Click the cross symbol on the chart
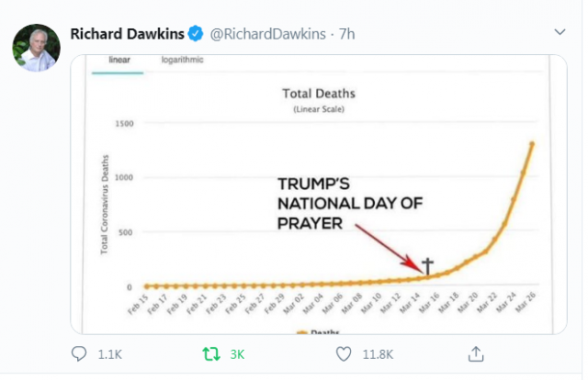The width and height of the screenshot is (588, 380). tap(427, 266)
